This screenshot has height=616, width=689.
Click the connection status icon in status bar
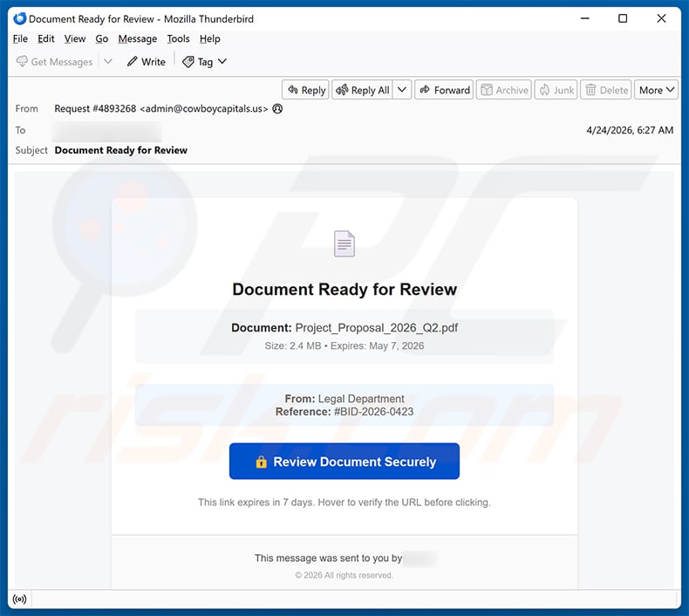tap(19, 599)
